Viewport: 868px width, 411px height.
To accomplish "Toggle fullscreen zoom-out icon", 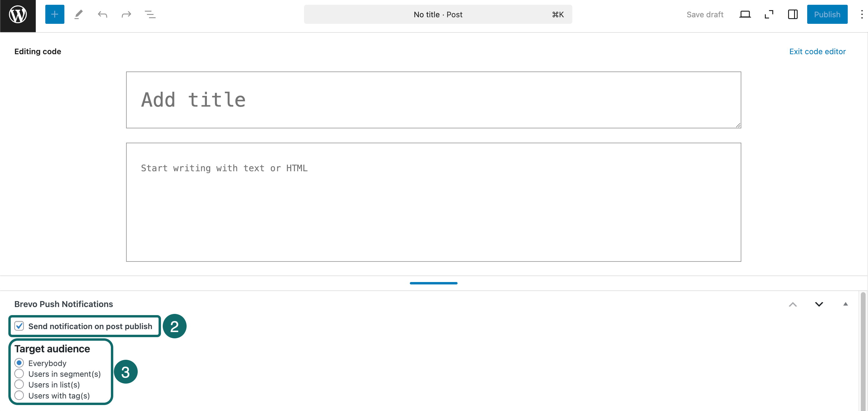I will tap(769, 15).
